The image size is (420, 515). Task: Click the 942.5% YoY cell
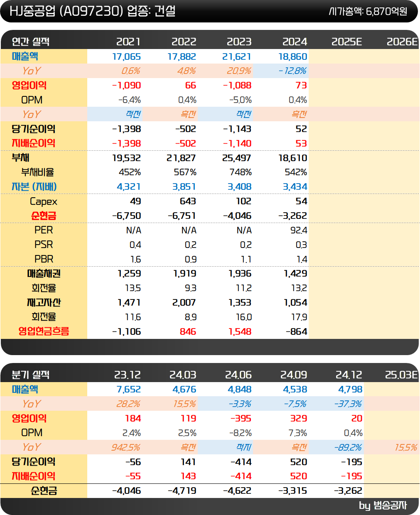pyautogui.click(x=126, y=447)
